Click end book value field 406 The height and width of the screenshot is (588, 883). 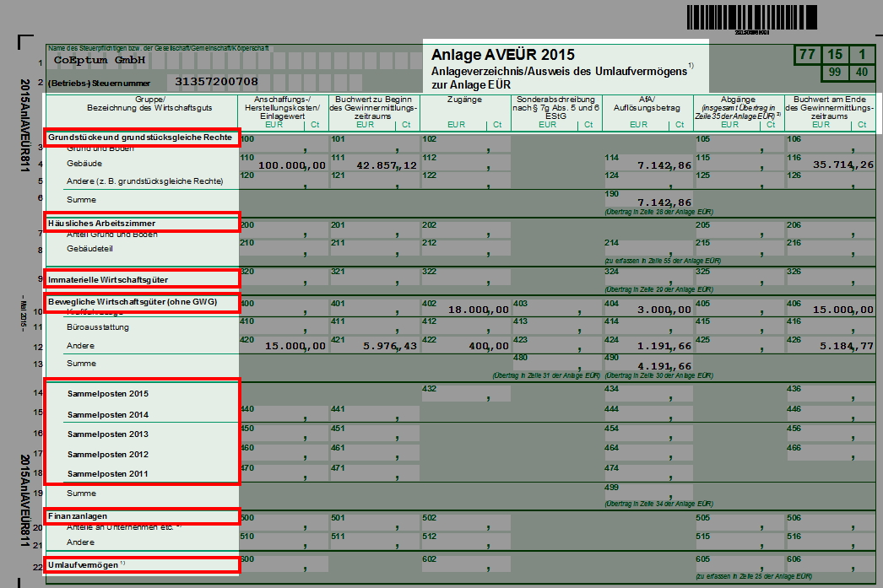pyautogui.click(x=830, y=310)
